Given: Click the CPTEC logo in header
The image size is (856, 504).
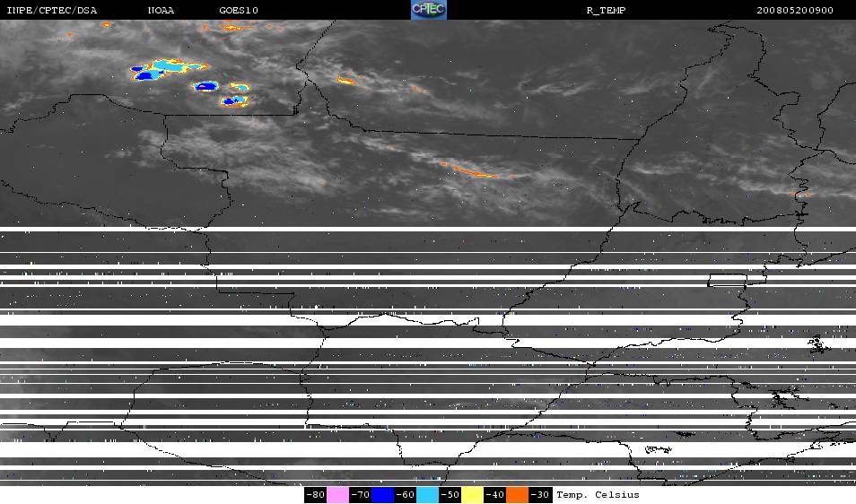Looking at the screenshot, I should tap(429, 10).
